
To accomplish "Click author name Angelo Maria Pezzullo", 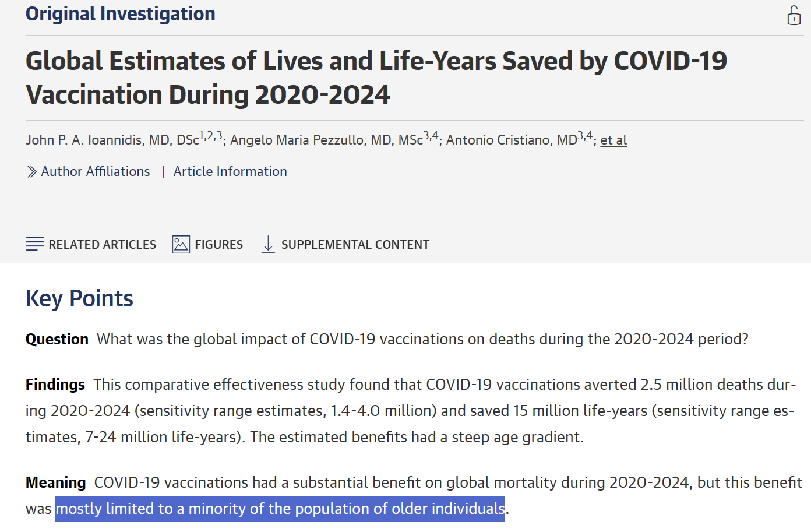I will point(326,140).
